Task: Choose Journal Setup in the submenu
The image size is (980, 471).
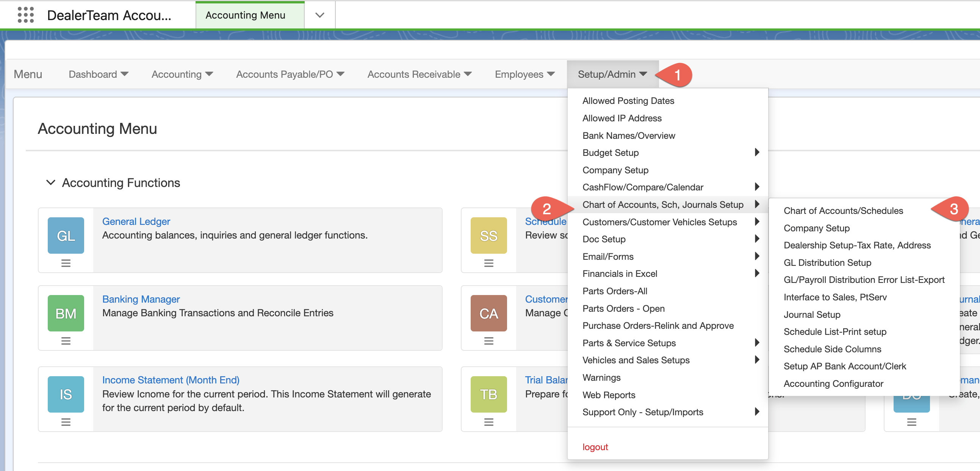Action: [x=812, y=314]
